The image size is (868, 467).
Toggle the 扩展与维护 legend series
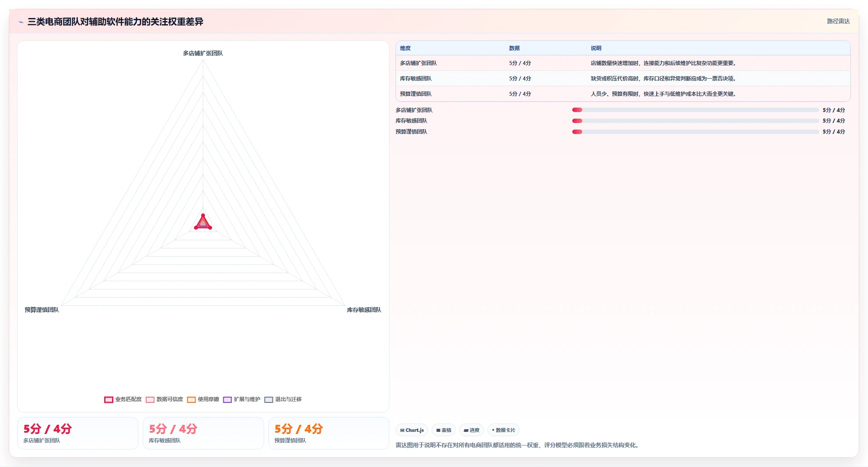[x=242, y=399]
